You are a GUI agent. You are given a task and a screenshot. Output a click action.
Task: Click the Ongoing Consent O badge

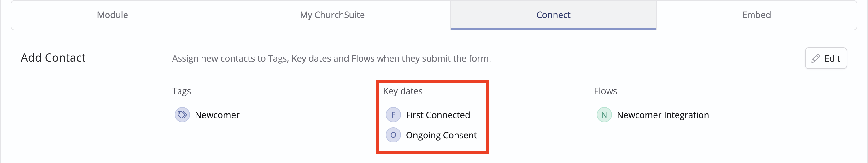click(x=393, y=135)
